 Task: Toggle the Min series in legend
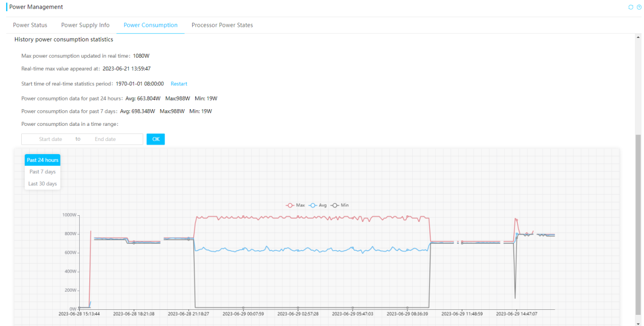coord(340,205)
